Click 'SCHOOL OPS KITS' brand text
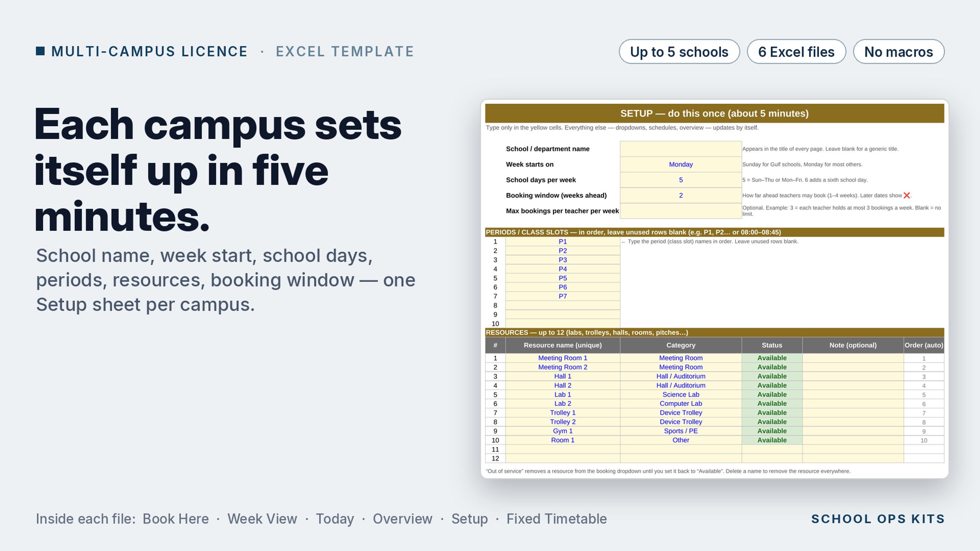The image size is (980, 551). click(x=878, y=519)
